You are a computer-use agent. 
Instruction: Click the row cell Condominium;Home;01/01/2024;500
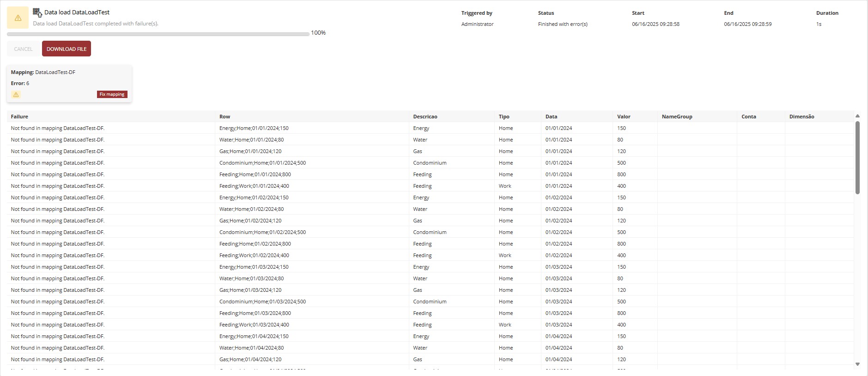(312, 163)
